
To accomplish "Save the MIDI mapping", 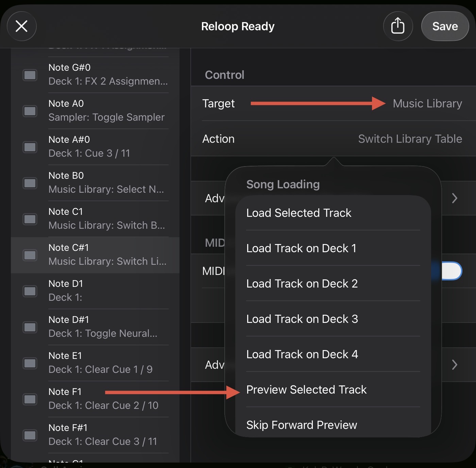I will click(x=445, y=26).
